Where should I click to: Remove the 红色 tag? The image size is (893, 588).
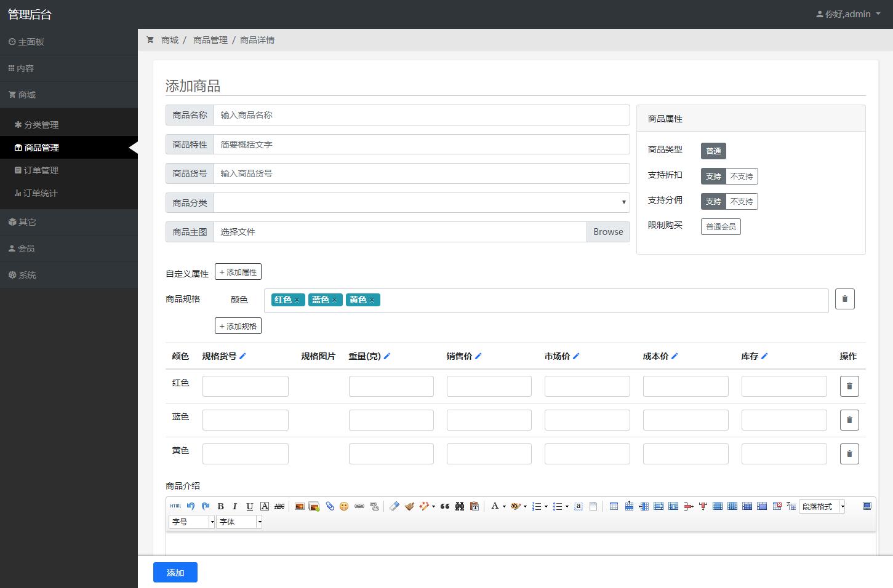pyautogui.click(x=297, y=300)
